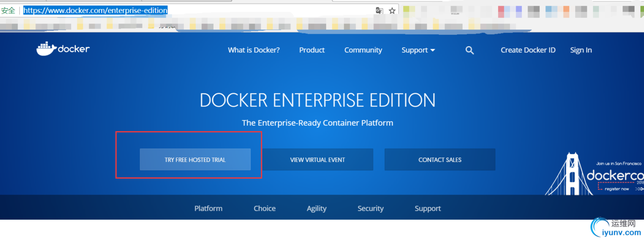This screenshot has width=644, height=241.
Task: Click Create Docker ID link
Action: 528,50
